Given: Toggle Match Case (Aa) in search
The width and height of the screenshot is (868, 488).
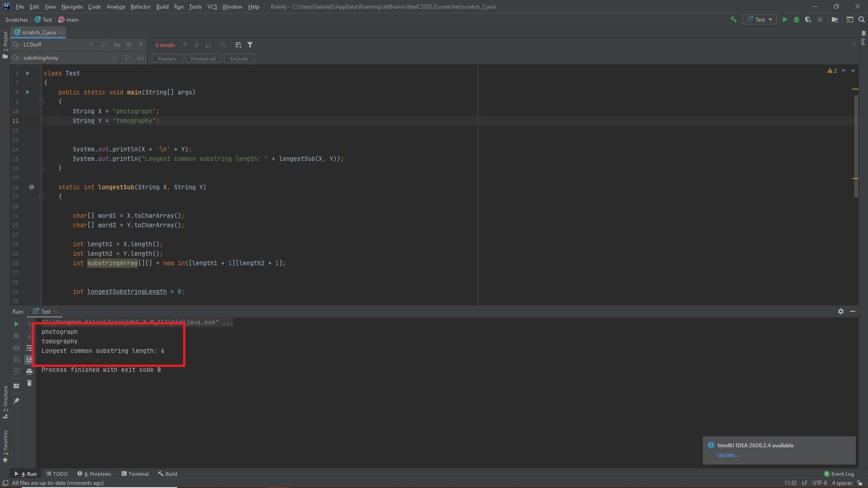Looking at the screenshot, I should (117, 45).
